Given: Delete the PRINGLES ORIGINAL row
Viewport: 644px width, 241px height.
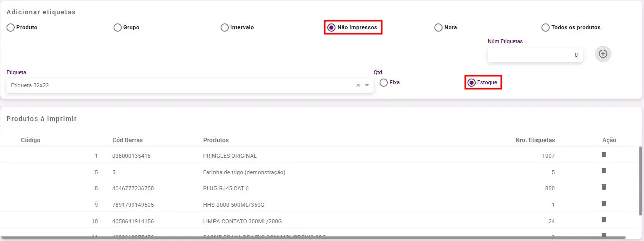Looking at the screenshot, I should (x=604, y=155).
